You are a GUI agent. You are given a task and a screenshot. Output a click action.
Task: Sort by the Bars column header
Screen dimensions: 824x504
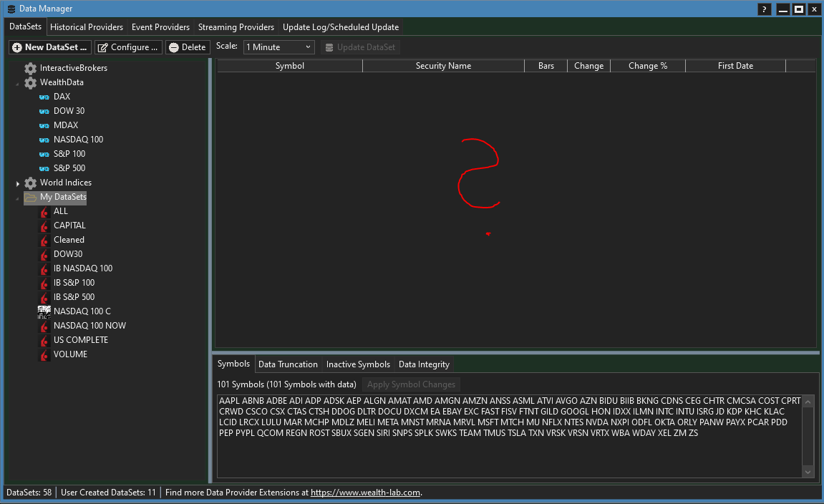pyautogui.click(x=546, y=66)
